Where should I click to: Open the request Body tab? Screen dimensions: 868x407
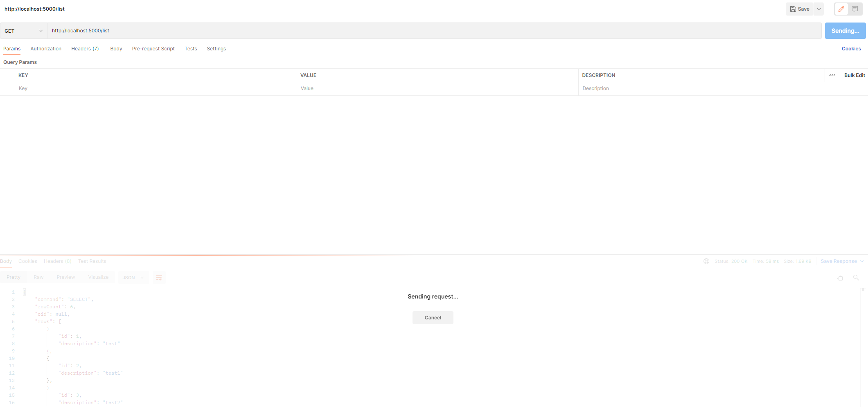(x=116, y=49)
